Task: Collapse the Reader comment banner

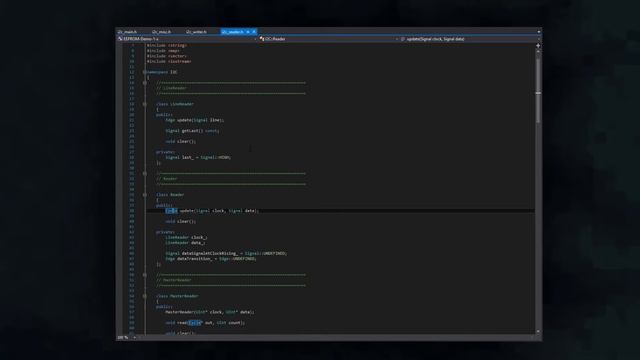Action: pos(144,173)
